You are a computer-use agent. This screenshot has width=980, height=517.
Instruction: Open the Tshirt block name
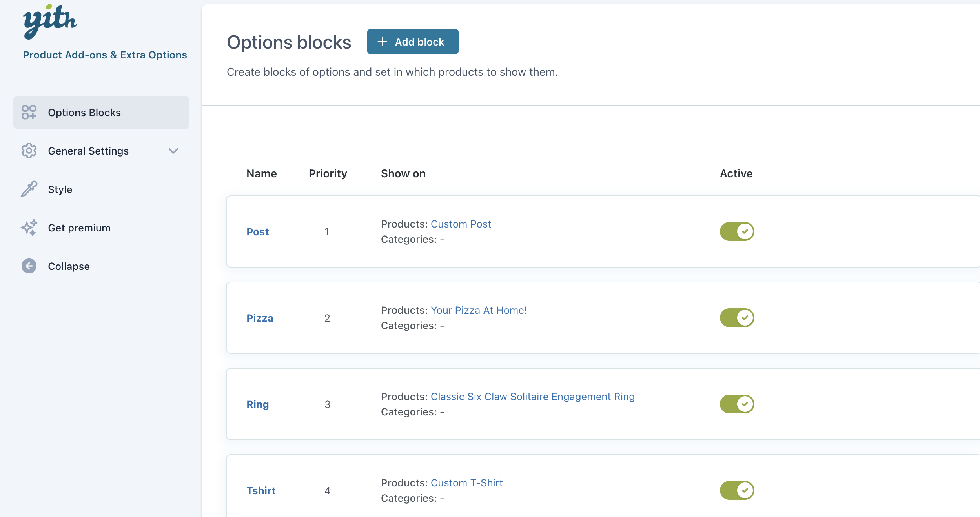[261, 491]
